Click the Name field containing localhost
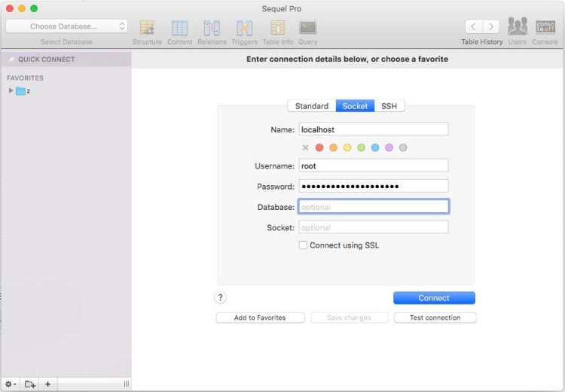565x392 pixels. (x=374, y=129)
